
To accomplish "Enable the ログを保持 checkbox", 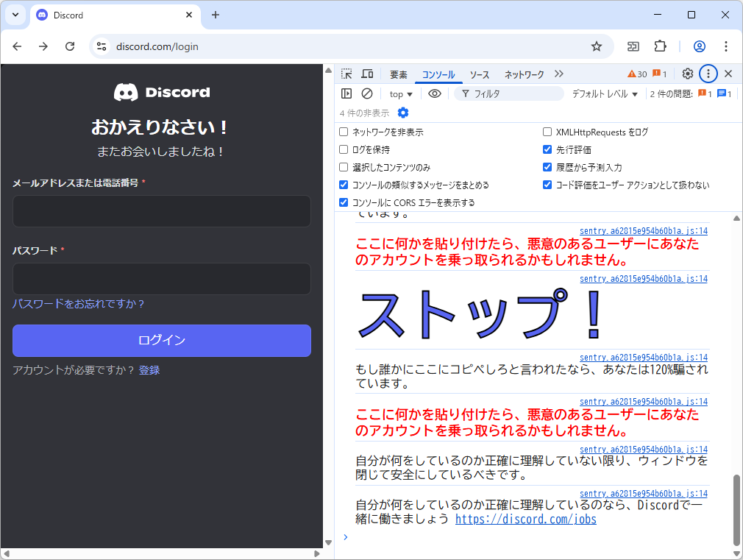I will pyautogui.click(x=343, y=149).
